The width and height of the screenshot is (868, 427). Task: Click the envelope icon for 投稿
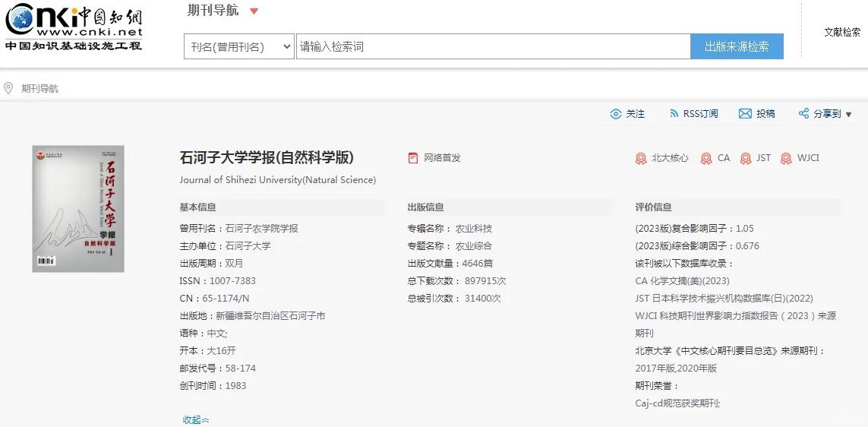[745, 113]
